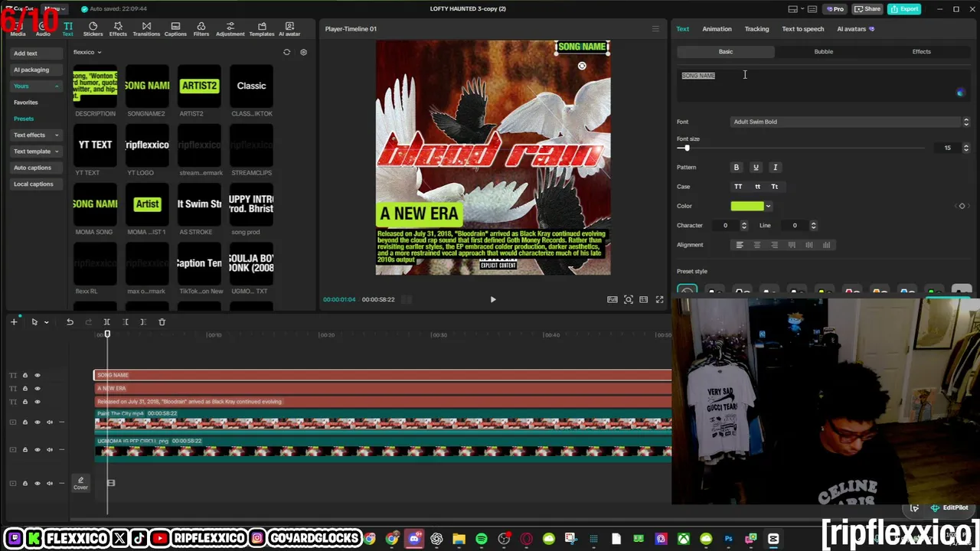Hide the A NEW ERA text track
Screen dimensions: 980x551
point(37,389)
